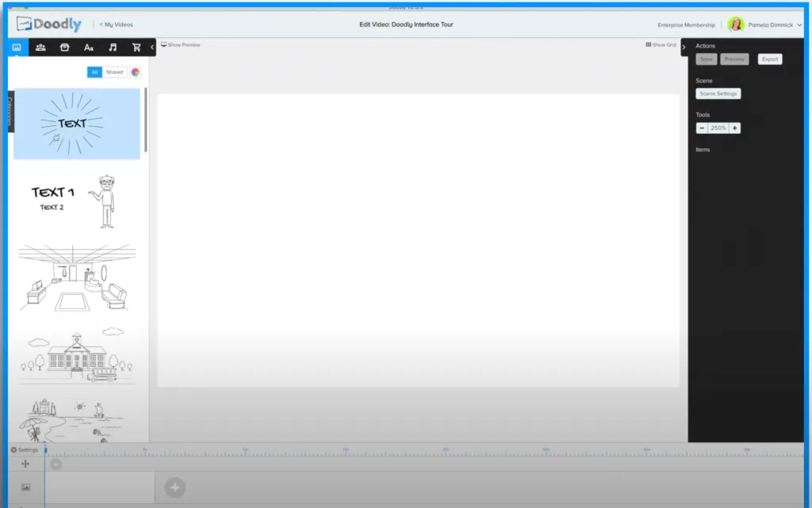Viewport: 812px width, 508px height.
Task: Open the Scenes tab icon
Action: pyautogui.click(x=17, y=47)
